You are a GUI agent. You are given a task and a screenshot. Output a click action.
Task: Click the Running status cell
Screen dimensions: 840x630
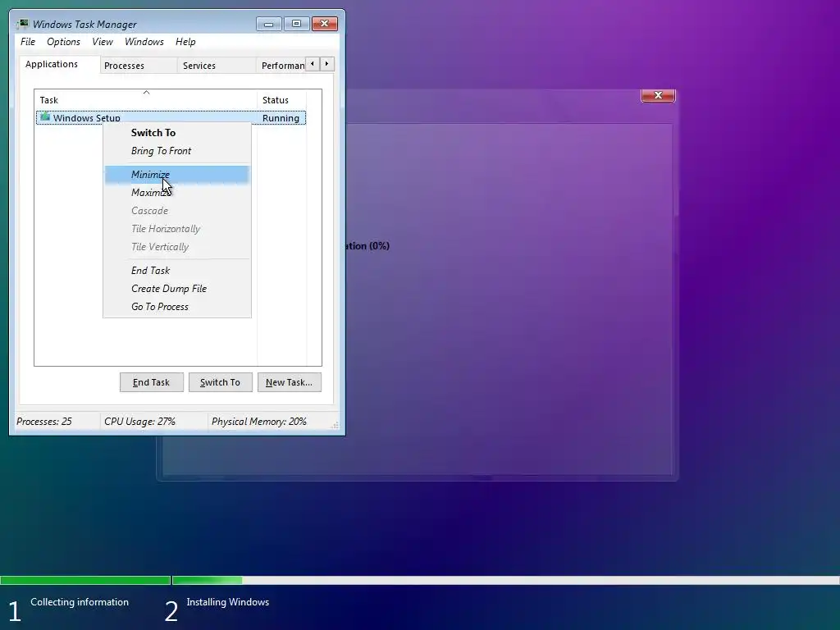pyautogui.click(x=281, y=118)
